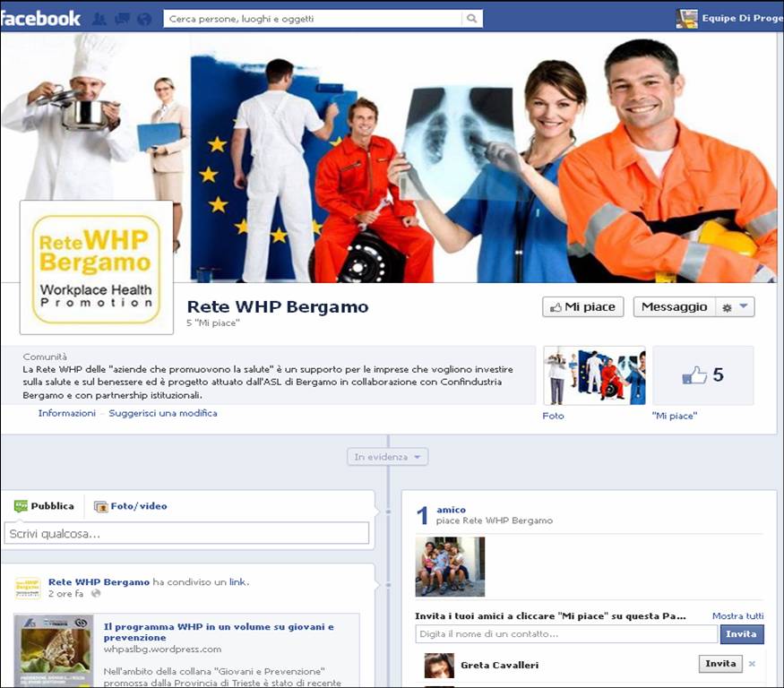Click the Messaggio button

674,307
